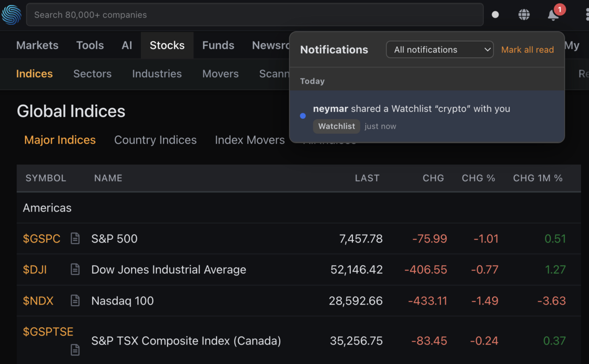
Task: Open the Newsroom menu
Action: pos(270,45)
